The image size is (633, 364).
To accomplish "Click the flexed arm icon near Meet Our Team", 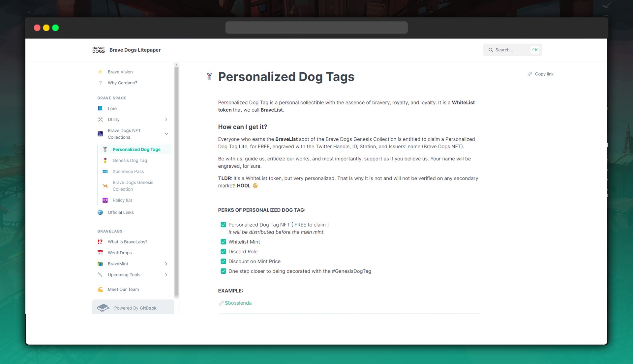I will tap(100, 289).
